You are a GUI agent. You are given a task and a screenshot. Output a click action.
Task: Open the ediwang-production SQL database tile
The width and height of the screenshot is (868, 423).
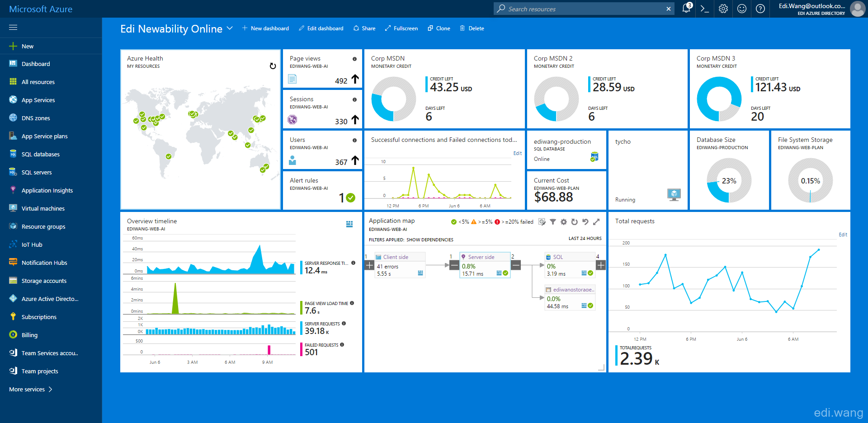point(566,150)
